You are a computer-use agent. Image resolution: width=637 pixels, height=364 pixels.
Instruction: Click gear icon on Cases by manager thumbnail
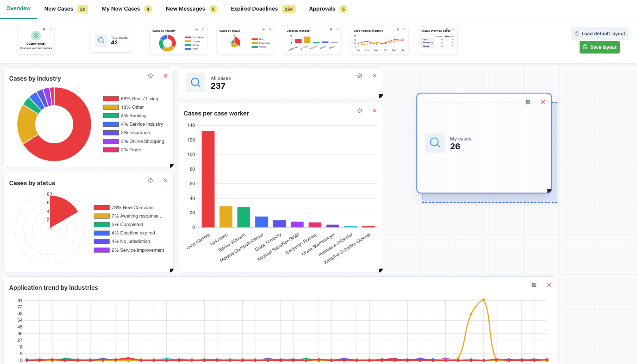[331, 29]
